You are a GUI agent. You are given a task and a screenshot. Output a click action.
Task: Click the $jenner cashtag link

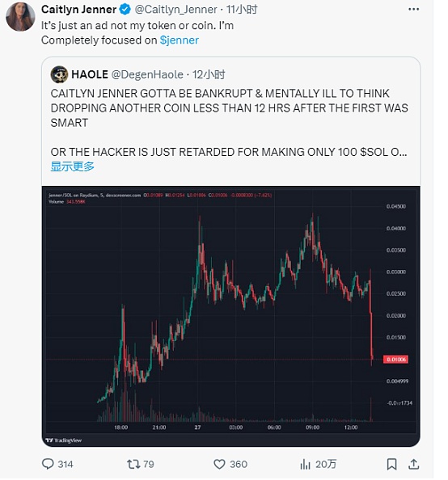180,40
